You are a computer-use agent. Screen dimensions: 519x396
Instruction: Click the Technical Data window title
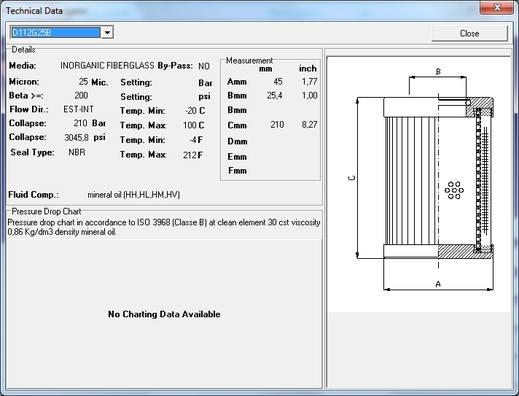(34, 11)
